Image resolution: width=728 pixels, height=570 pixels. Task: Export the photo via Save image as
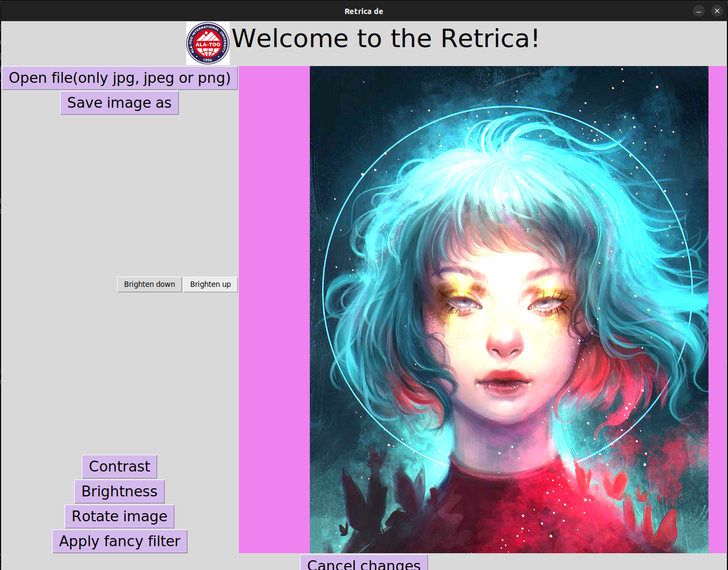coord(119,102)
